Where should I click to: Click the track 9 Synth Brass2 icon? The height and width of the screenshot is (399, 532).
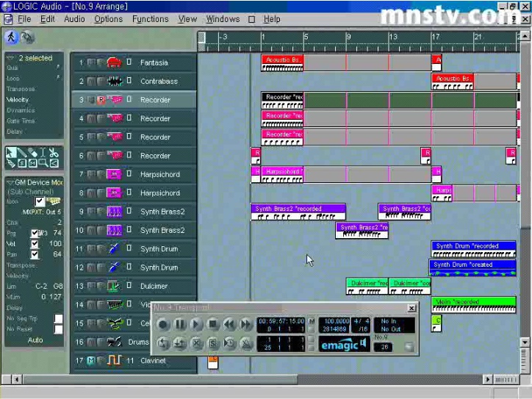coord(115,212)
